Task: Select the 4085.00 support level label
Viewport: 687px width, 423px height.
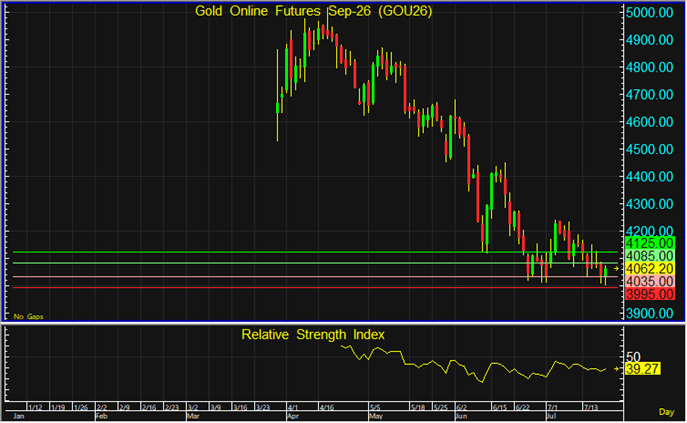Action: (649, 256)
